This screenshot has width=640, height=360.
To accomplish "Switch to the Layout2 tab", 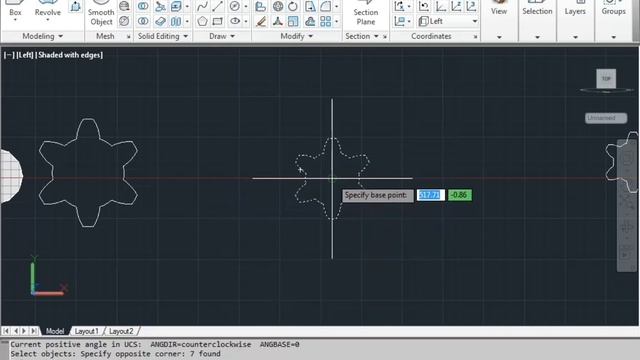I will coord(121,331).
